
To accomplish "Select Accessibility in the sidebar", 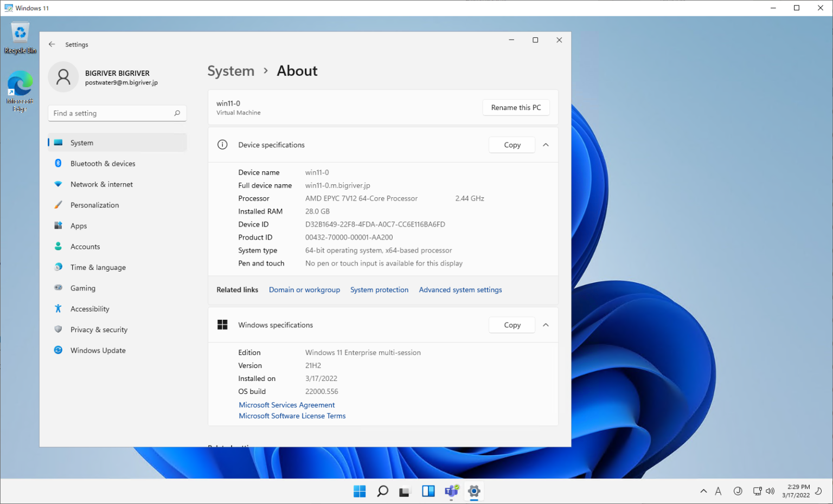I will point(89,308).
